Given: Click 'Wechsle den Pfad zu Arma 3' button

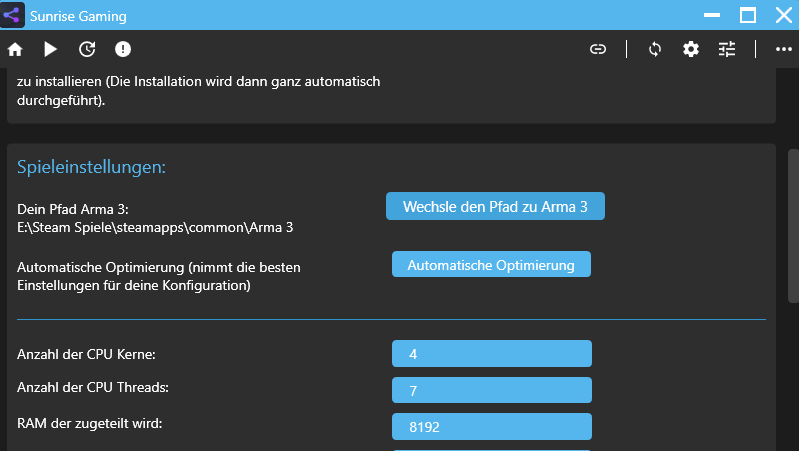Looking at the screenshot, I should [x=495, y=206].
